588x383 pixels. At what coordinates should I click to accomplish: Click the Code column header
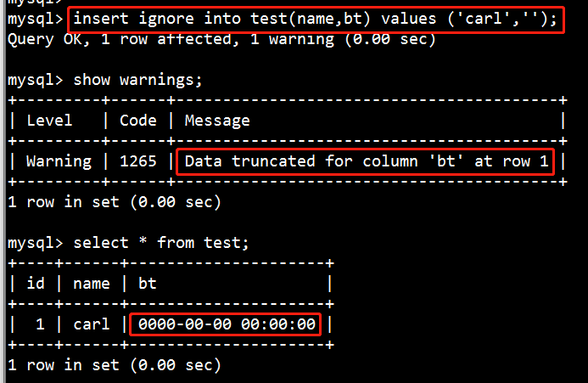click(137, 121)
